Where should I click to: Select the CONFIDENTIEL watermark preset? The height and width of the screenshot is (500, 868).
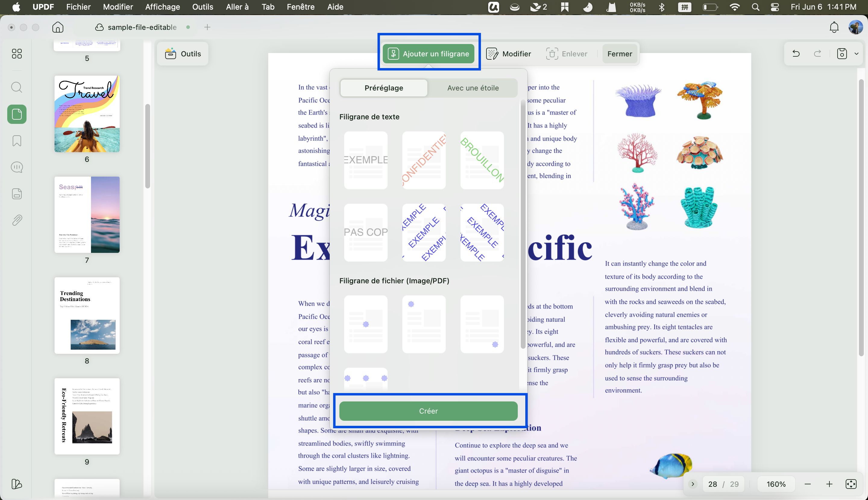(x=424, y=160)
